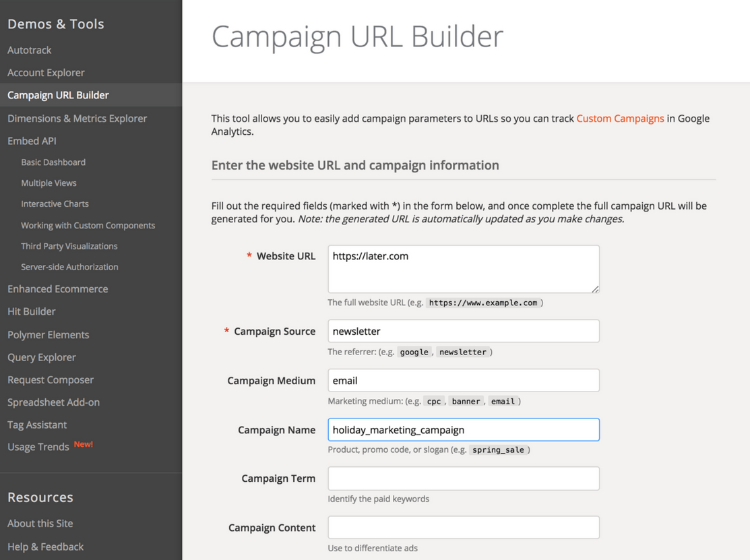Click the Campaign Name field

coord(464,429)
